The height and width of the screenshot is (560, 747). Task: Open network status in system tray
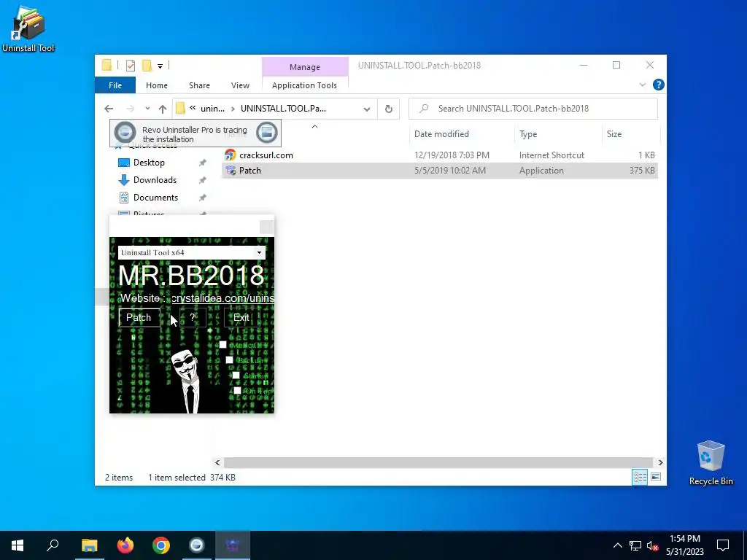click(635, 545)
